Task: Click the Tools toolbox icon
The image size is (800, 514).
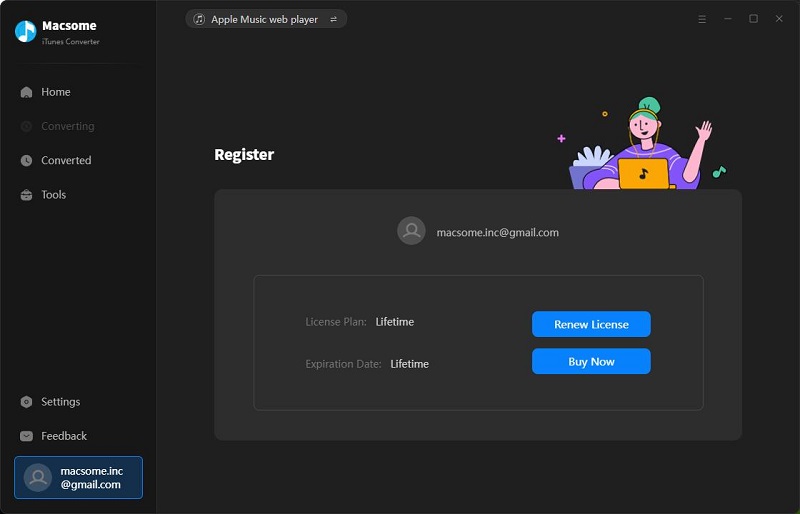Action: point(26,194)
